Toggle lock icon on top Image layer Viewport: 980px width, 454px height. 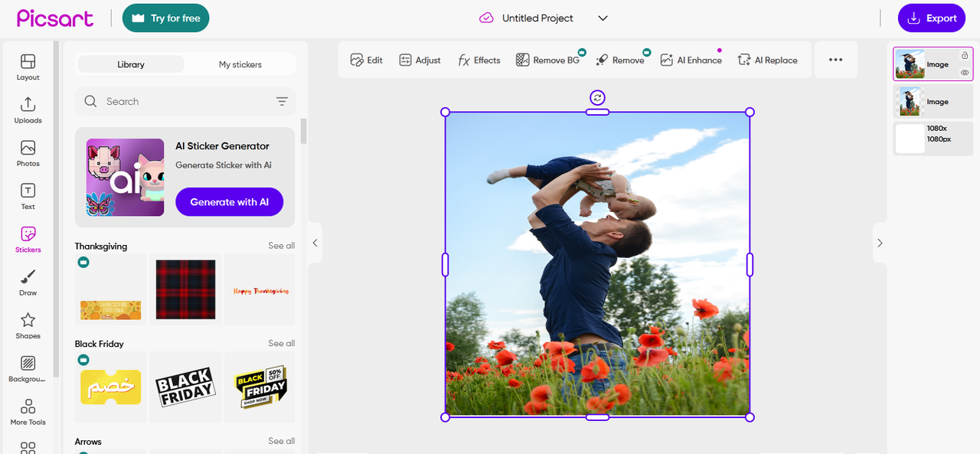click(965, 56)
